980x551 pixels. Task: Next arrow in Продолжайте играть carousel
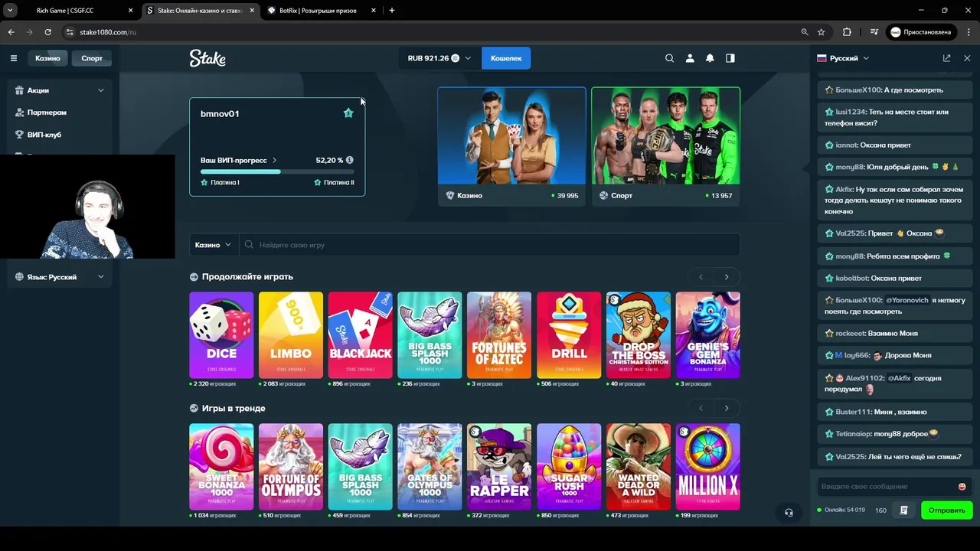tap(727, 277)
